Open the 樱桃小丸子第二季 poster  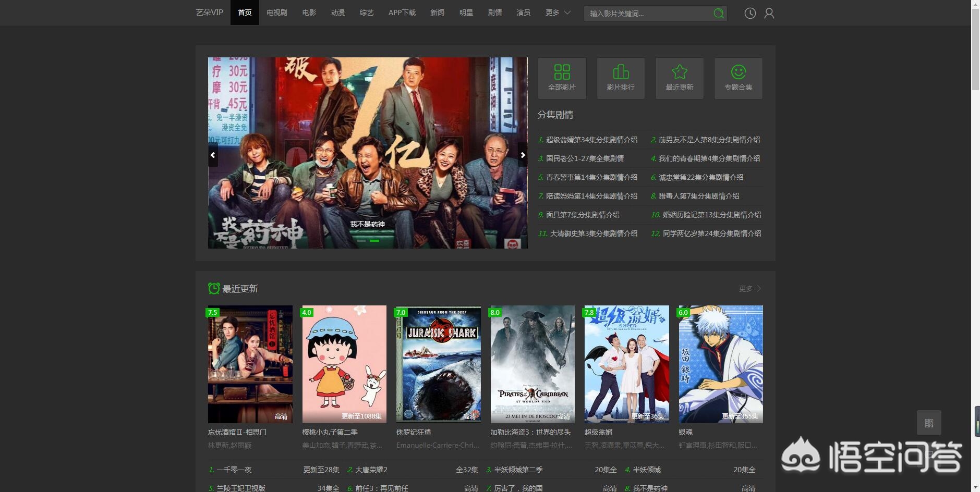pyautogui.click(x=344, y=364)
